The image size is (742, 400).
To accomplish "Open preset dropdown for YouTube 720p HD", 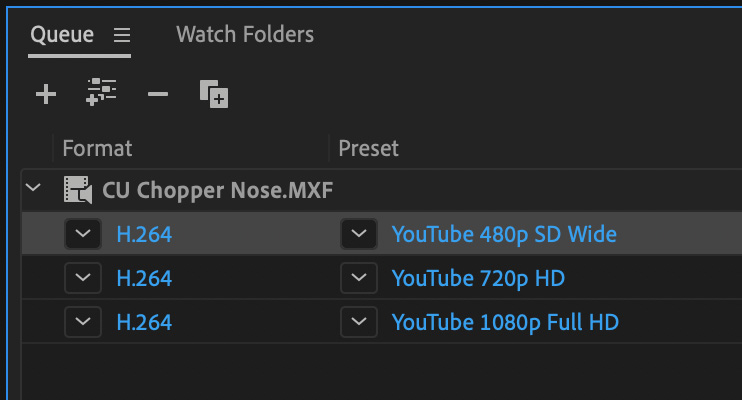I will click(x=359, y=278).
